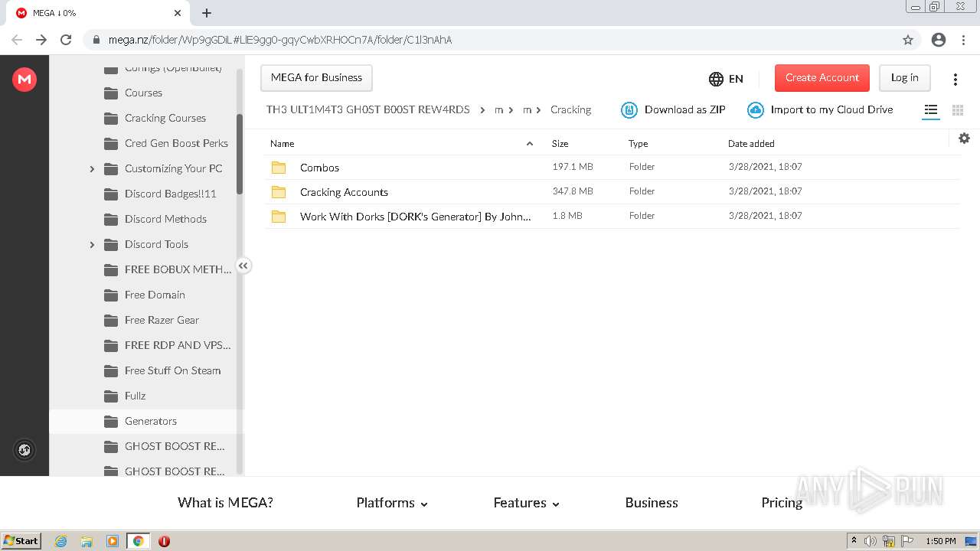The width and height of the screenshot is (980, 551).
Task: Click the Chrome taskbar icon
Action: (x=138, y=541)
